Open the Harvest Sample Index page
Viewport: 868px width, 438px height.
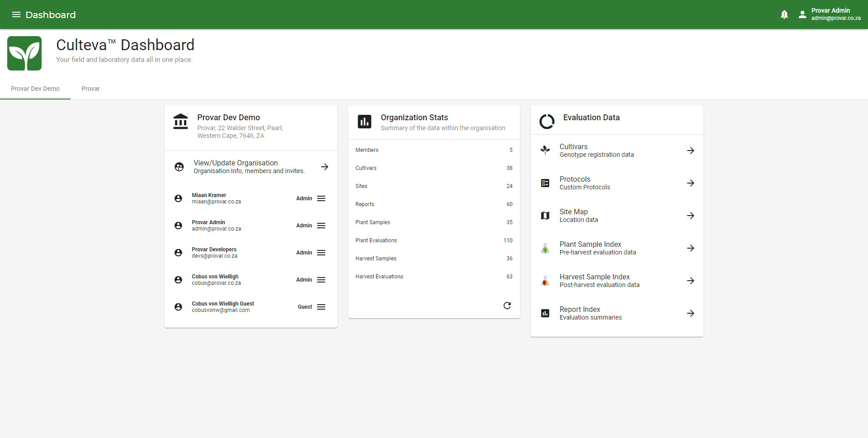(x=617, y=281)
